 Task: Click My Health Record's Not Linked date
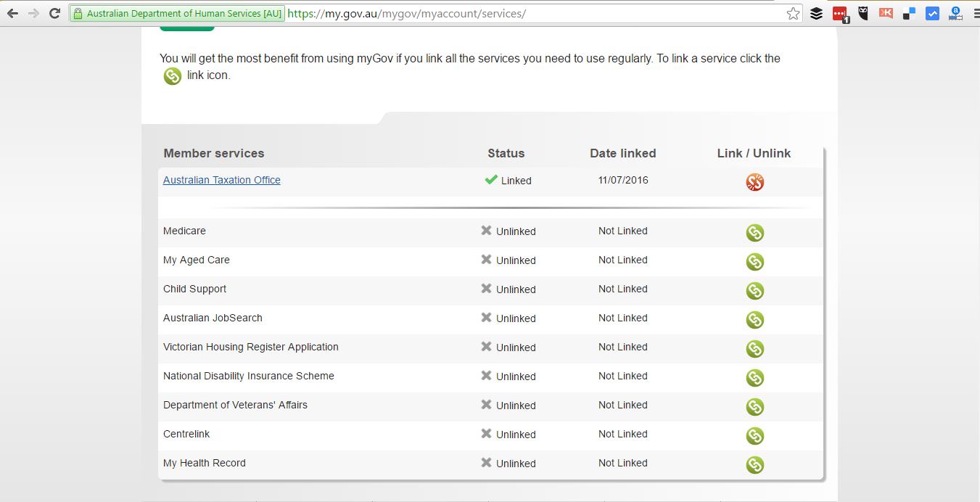pos(622,463)
